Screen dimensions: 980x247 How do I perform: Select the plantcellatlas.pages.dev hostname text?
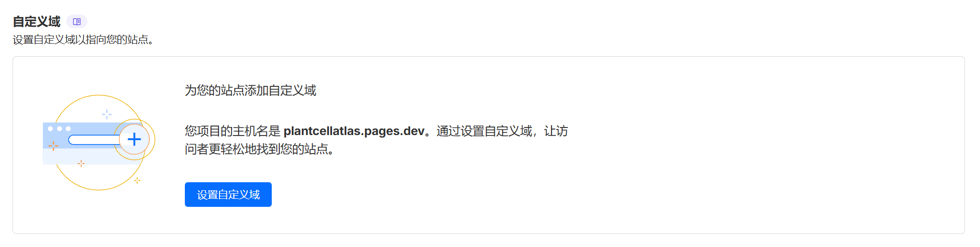click(354, 131)
